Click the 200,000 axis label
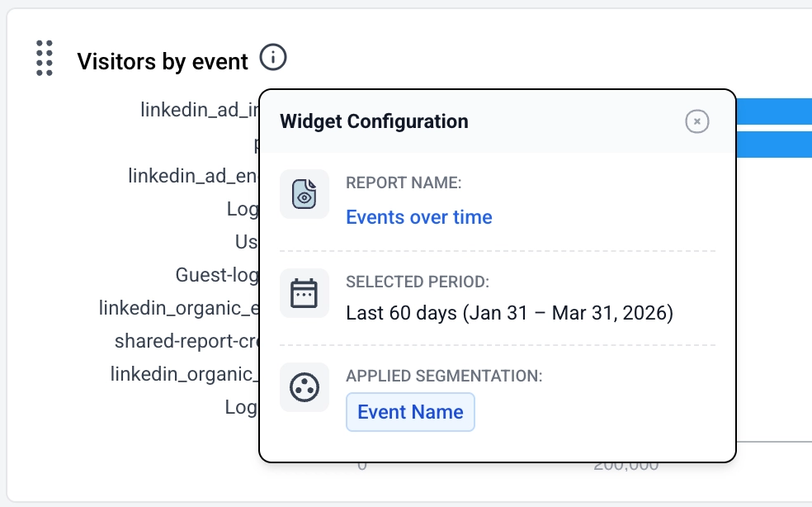The image size is (812, 507). point(626,465)
